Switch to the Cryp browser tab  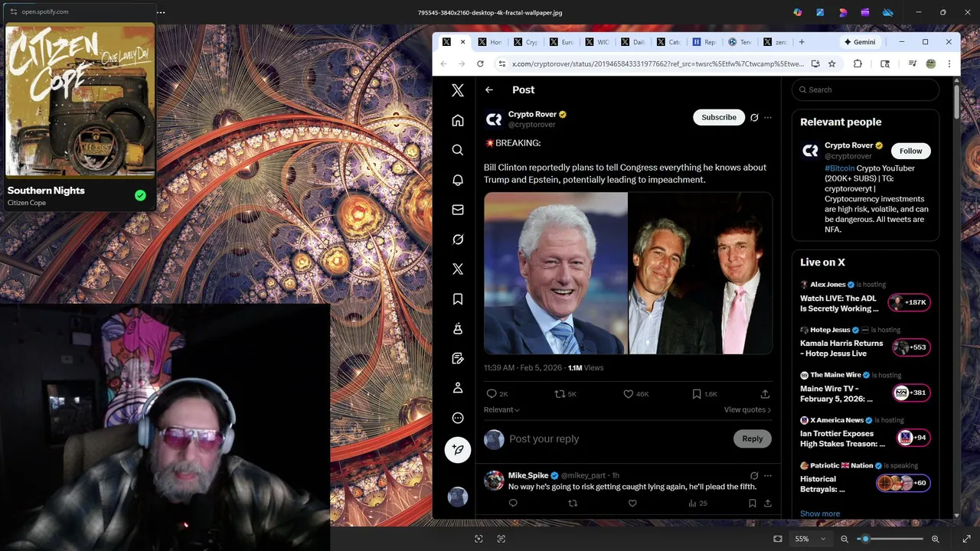[x=525, y=42]
